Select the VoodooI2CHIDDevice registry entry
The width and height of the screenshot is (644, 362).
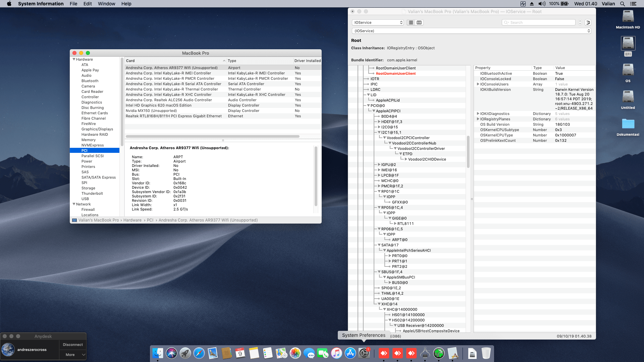point(427,159)
